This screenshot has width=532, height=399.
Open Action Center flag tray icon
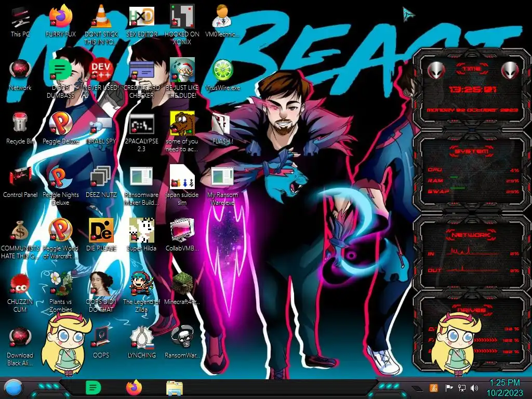coord(449,388)
